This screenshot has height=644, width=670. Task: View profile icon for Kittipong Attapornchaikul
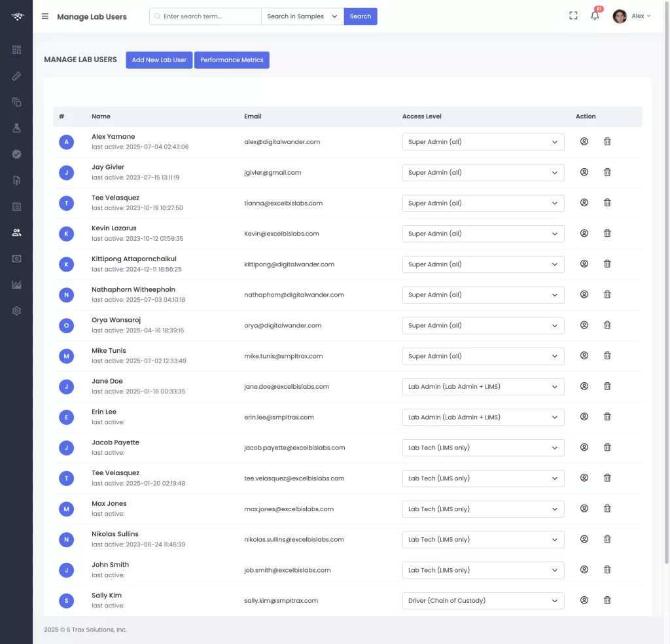[584, 264]
